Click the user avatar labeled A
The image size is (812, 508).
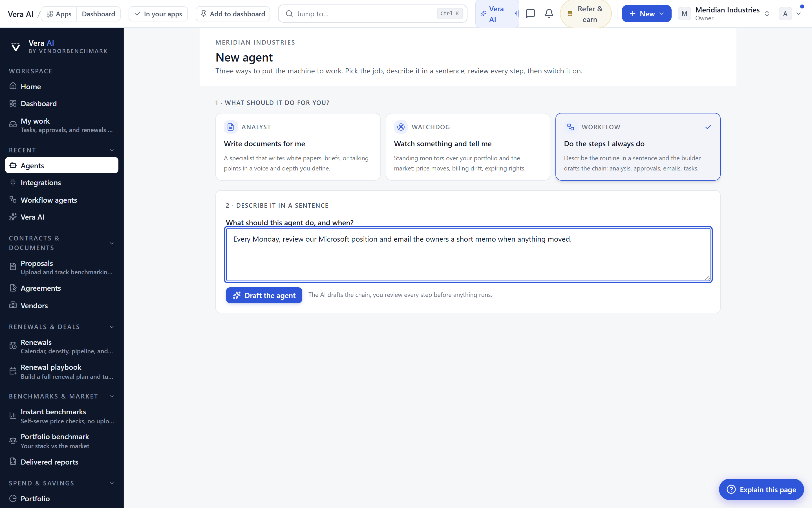click(x=785, y=14)
